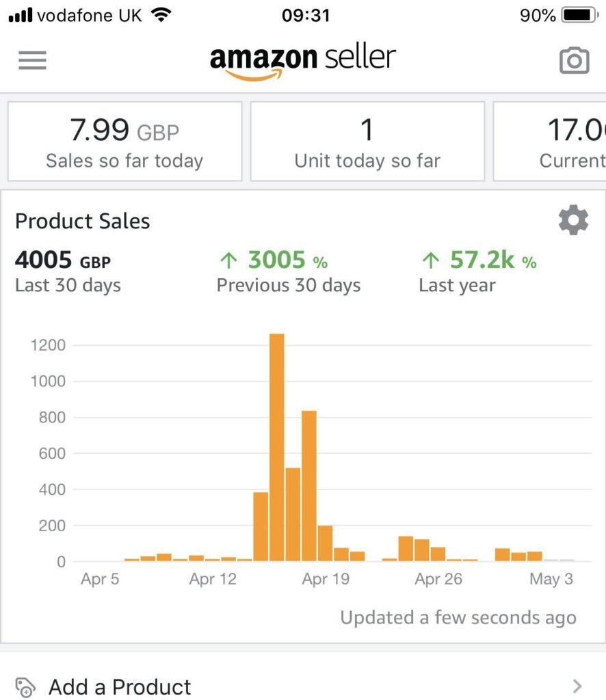Open Sales so far today card
The image size is (606, 700).
coord(124,142)
